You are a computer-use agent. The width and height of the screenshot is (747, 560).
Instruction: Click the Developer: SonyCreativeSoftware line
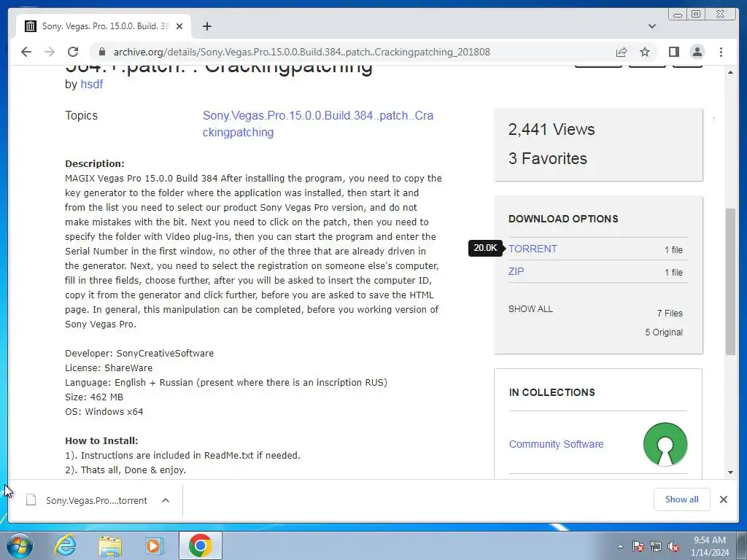tap(139, 354)
